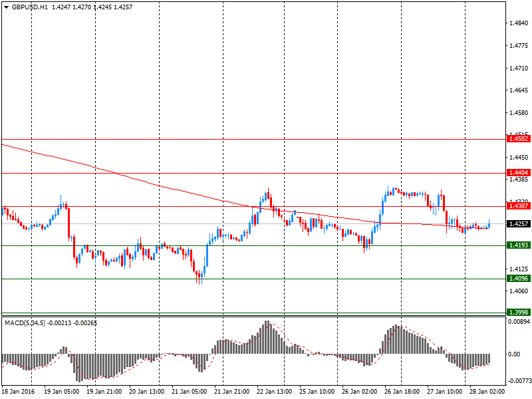Click the 27 Jan 10:00 time axis label
This screenshot has height=399, width=532.
tap(444, 392)
